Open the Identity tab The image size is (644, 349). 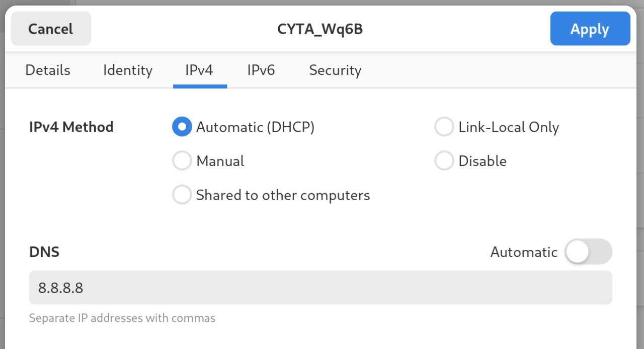coord(128,70)
